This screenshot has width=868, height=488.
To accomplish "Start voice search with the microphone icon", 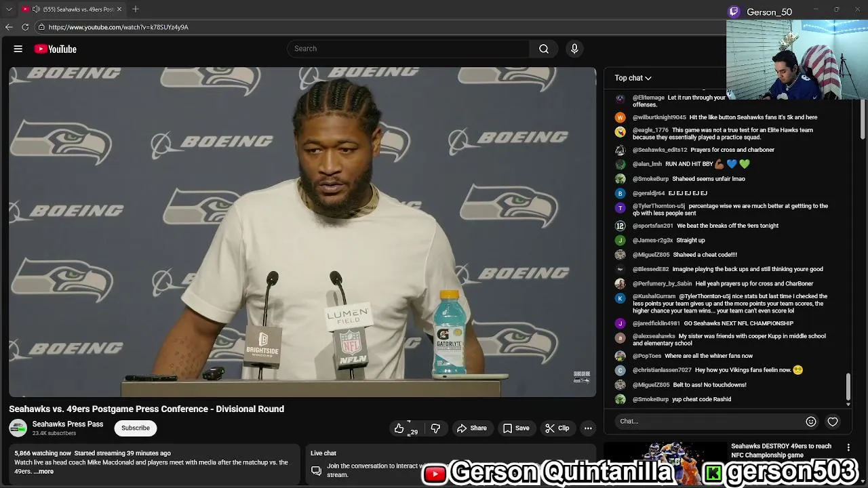I will click(574, 49).
